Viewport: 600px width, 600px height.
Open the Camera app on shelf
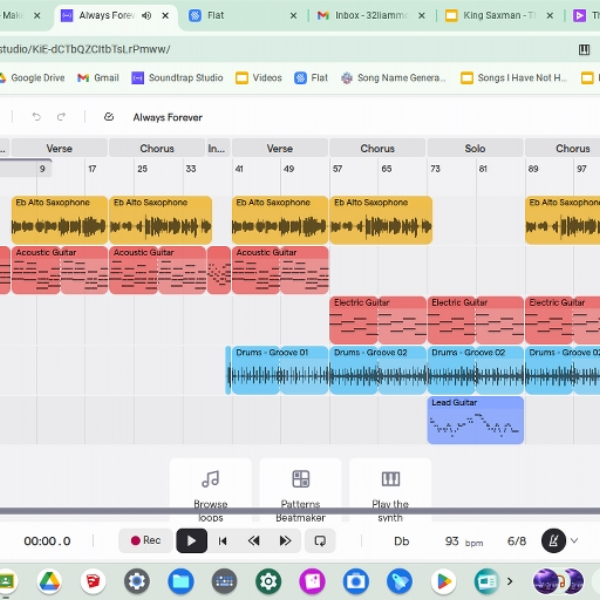[356, 581]
